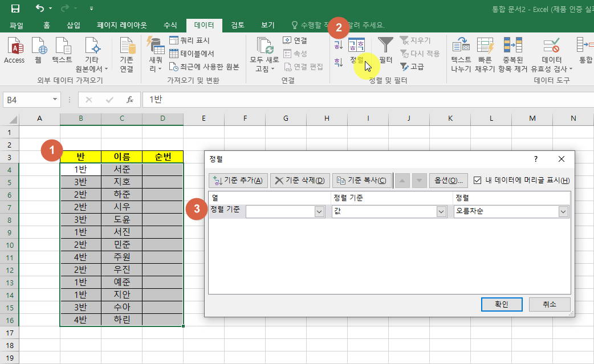594x364 pixels.
Task: Save the workbook from Quick Access Toolbar
Action: tap(15, 9)
